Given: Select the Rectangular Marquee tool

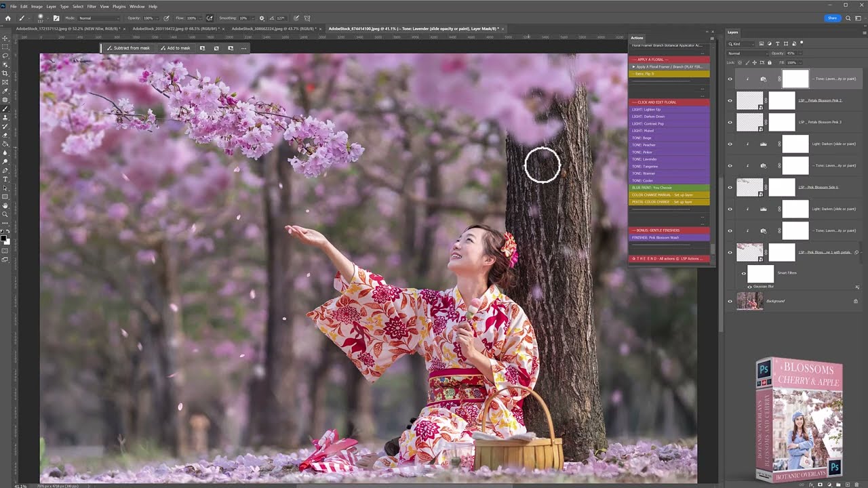Looking at the screenshot, I should [5, 47].
